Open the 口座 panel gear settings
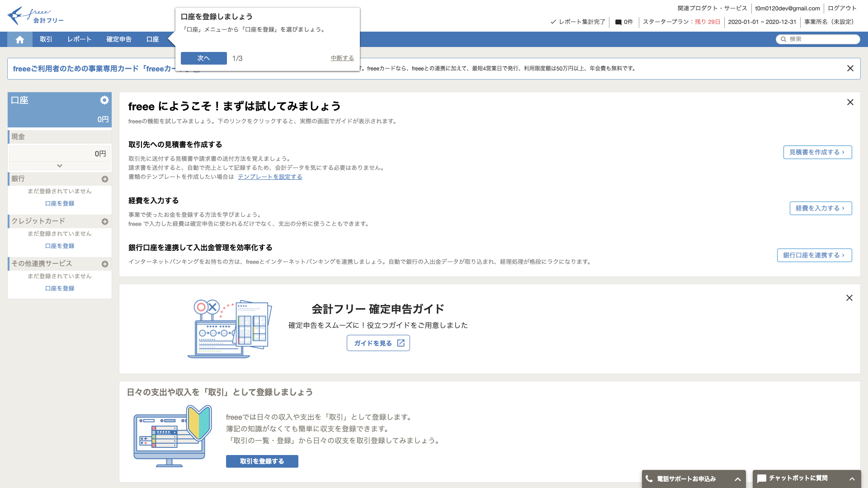The width and height of the screenshot is (868, 488). (x=104, y=100)
